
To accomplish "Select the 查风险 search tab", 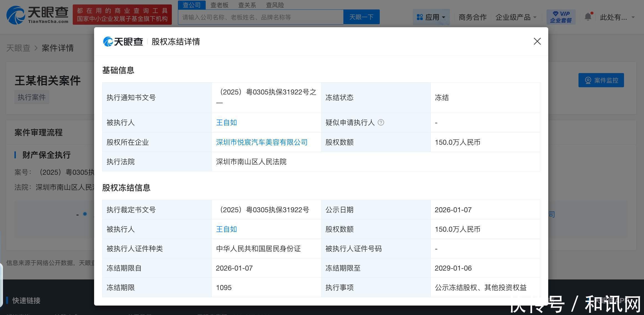I will coord(275,5).
